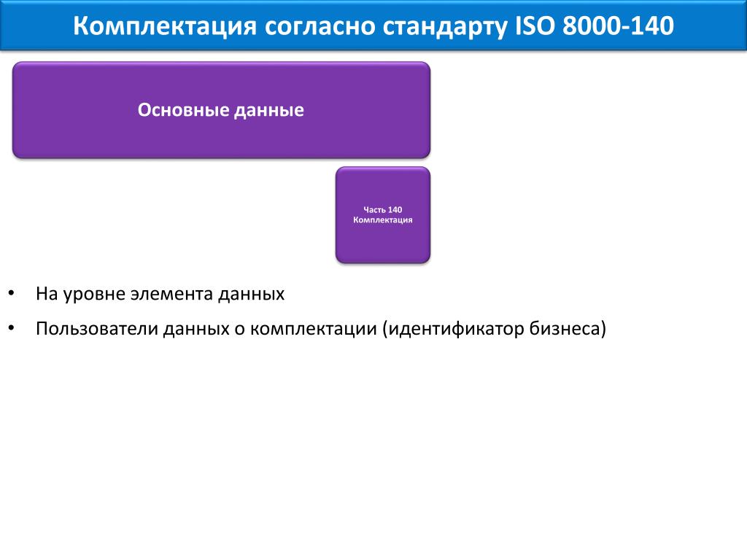Viewport: 747px width, 560px height.
Task: Click the slide title 'Комплектация согласно стандарту ISO 8000-140'
Action: pos(373,26)
